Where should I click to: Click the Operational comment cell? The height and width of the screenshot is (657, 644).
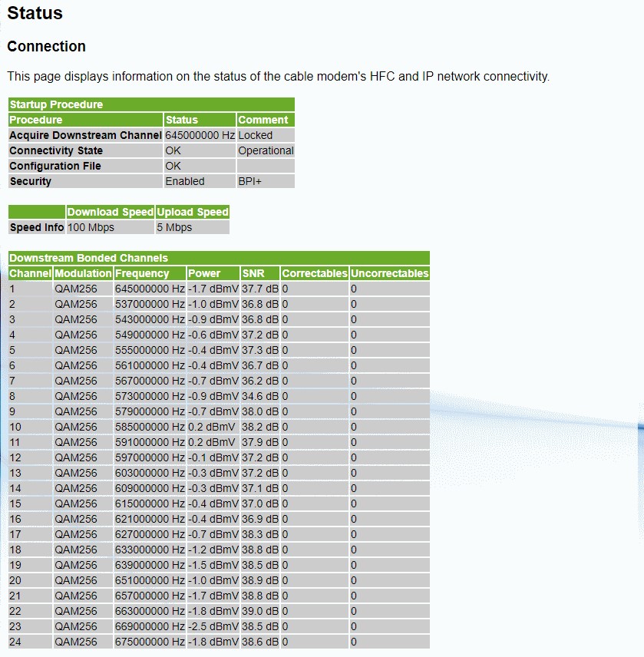pos(265,150)
